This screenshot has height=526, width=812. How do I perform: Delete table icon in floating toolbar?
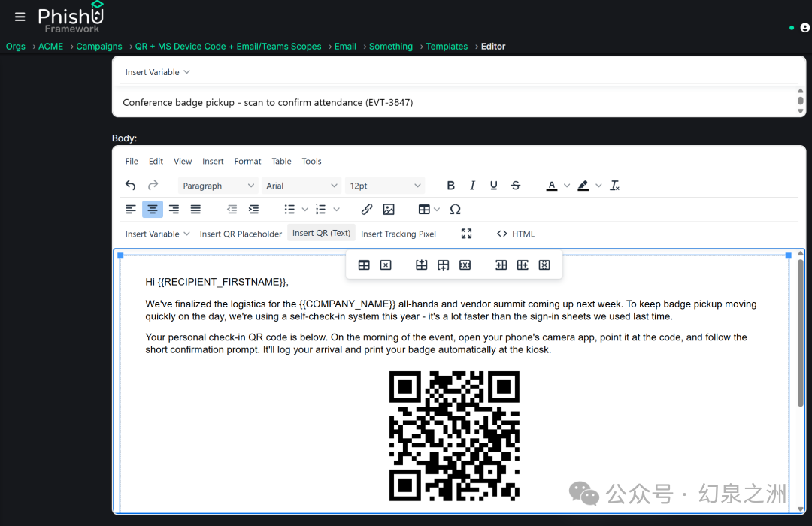[x=386, y=265]
